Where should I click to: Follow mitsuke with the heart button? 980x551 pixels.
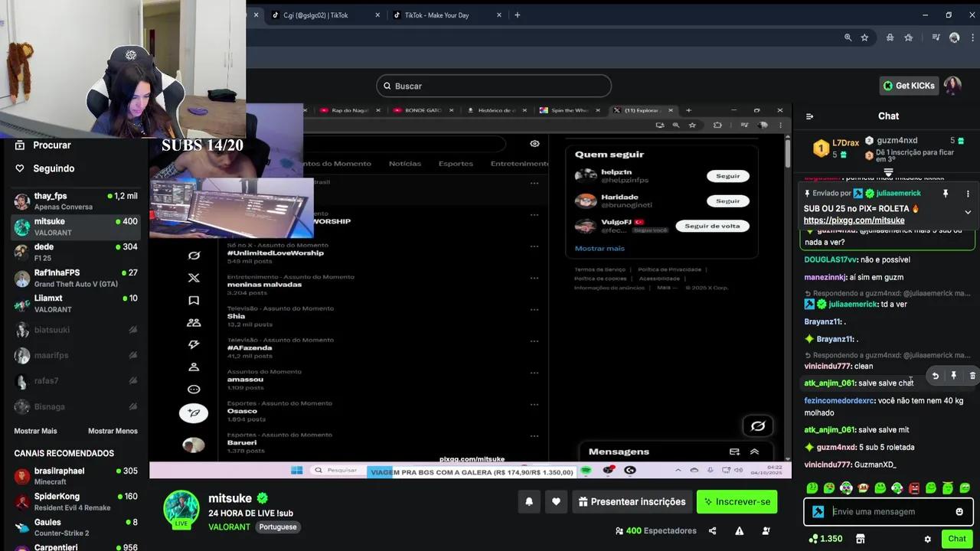(x=556, y=502)
